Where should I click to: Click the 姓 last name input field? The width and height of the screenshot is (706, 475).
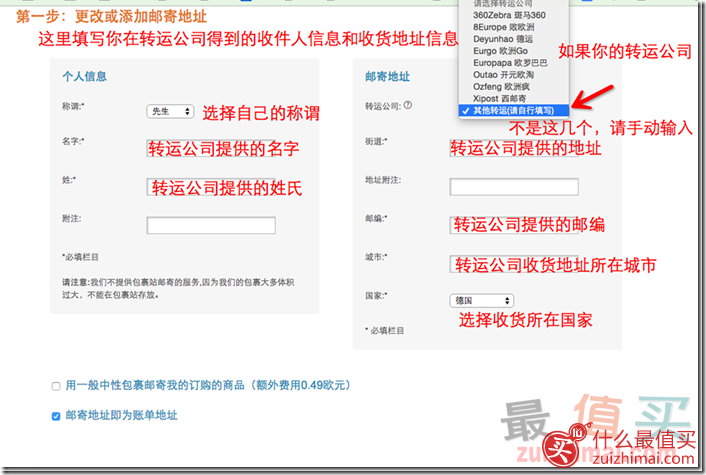coord(211,187)
